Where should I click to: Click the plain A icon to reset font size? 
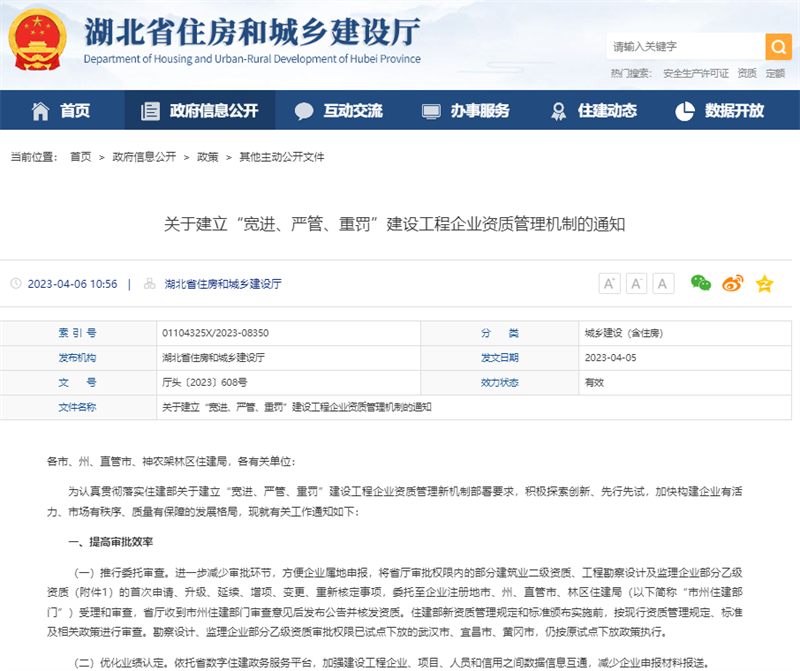(x=663, y=283)
